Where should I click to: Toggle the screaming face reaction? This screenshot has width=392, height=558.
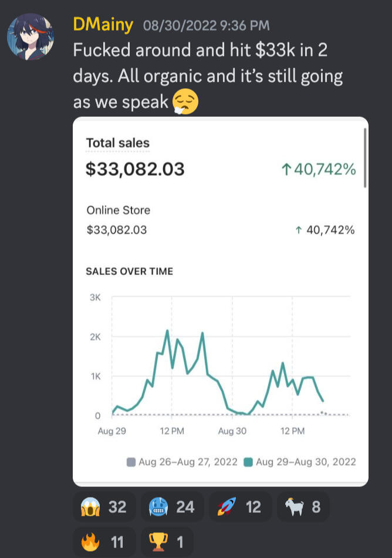click(104, 507)
